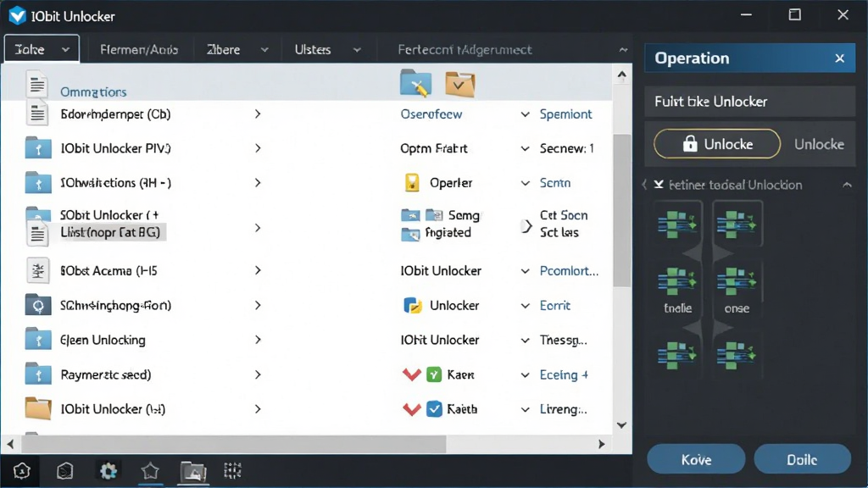Screen dimensions: 868x488
Task: Open the Ulsters dropdown arrow
Action: 357,50
